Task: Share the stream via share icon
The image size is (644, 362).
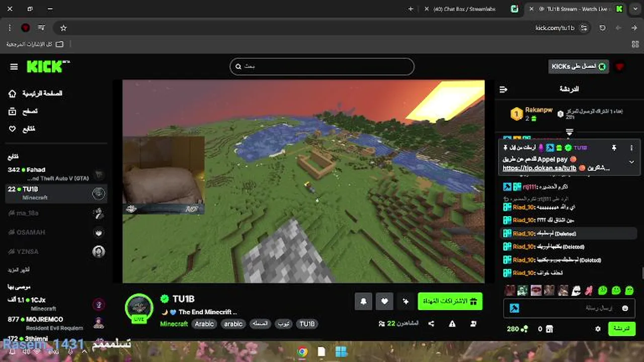Action: click(x=431, y=324)
